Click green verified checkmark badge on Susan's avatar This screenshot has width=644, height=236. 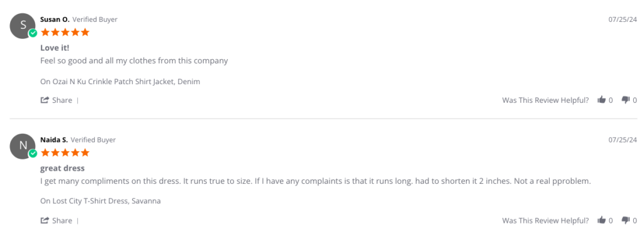pyautogui.click(x=33, y=33)
